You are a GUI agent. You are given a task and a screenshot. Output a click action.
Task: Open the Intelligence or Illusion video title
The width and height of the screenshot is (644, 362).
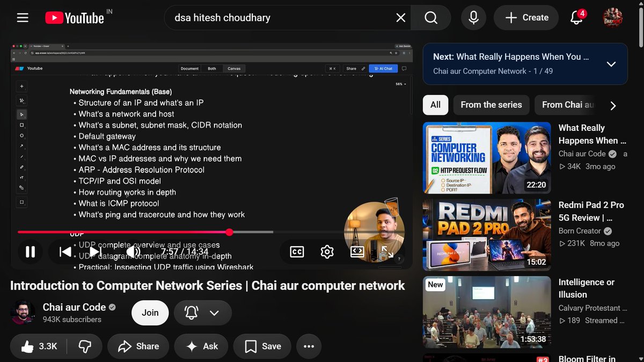coord(586,288)
